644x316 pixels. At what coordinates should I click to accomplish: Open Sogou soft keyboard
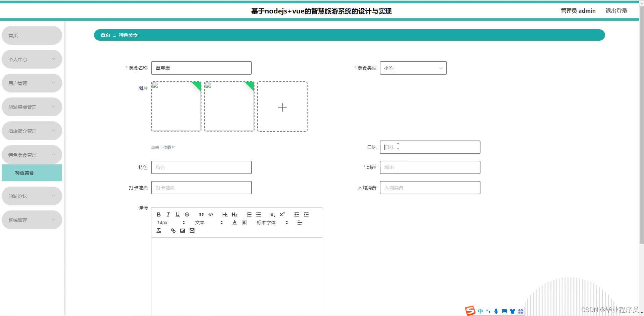504,311
